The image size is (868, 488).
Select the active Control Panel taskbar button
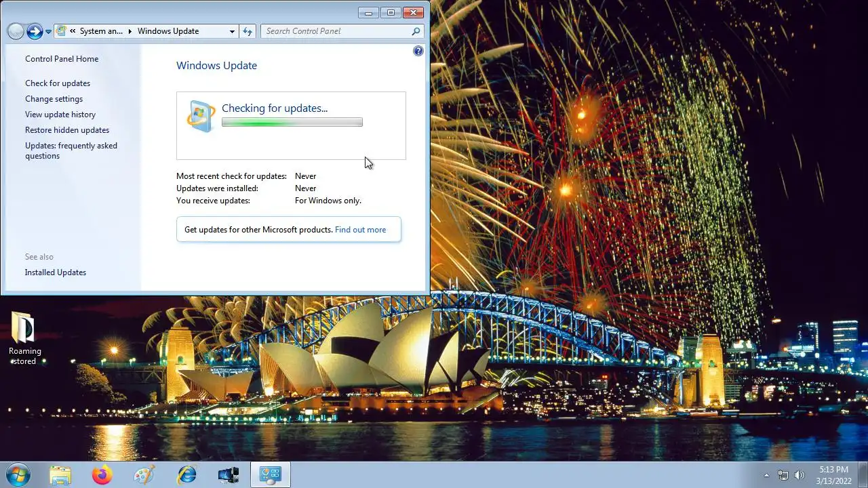[271, 475]
